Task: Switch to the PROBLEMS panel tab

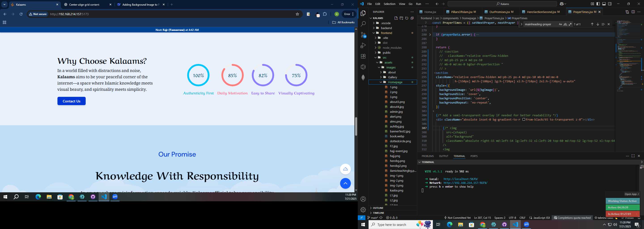Action: click(x=428, y=156)
